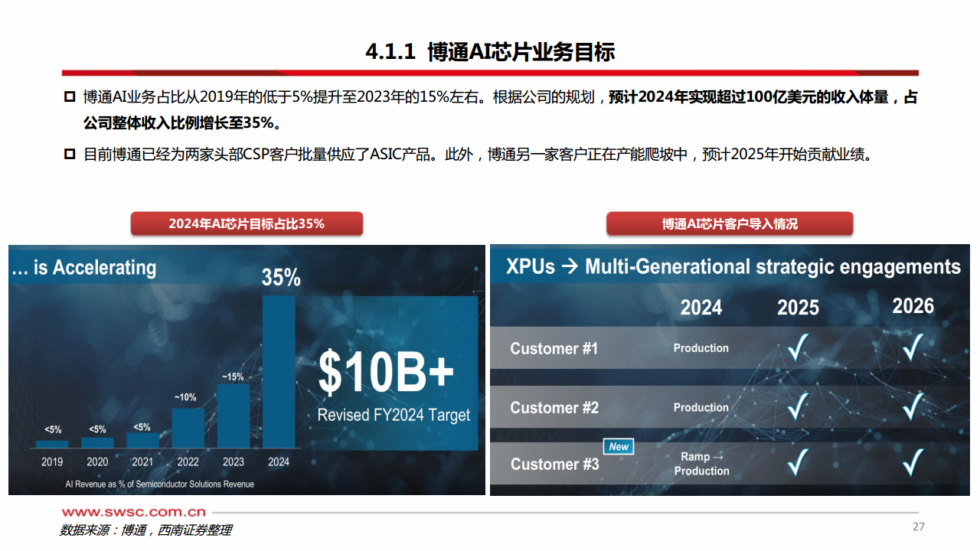Click Customer #2 2026 checkmark
Viewport: 980px width, 551px height.
click(x=913, y=406)
